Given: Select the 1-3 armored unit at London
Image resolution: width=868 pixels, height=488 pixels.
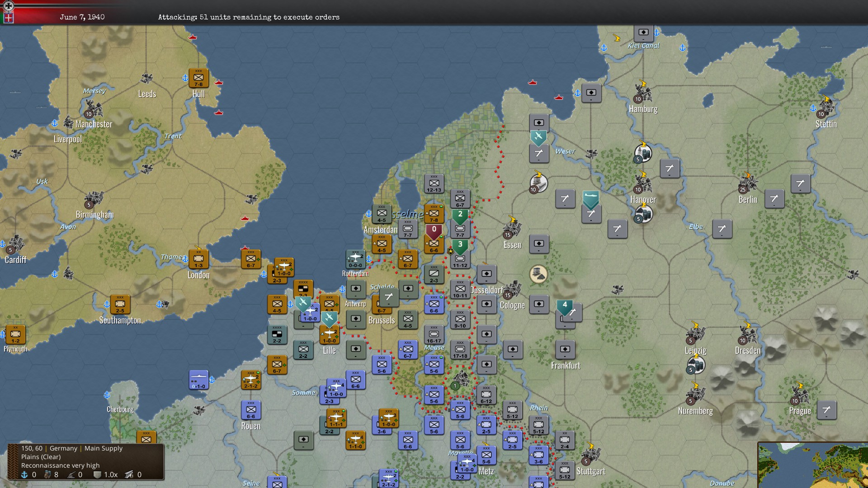Looking at the screenshot, I should coord(198,259).
